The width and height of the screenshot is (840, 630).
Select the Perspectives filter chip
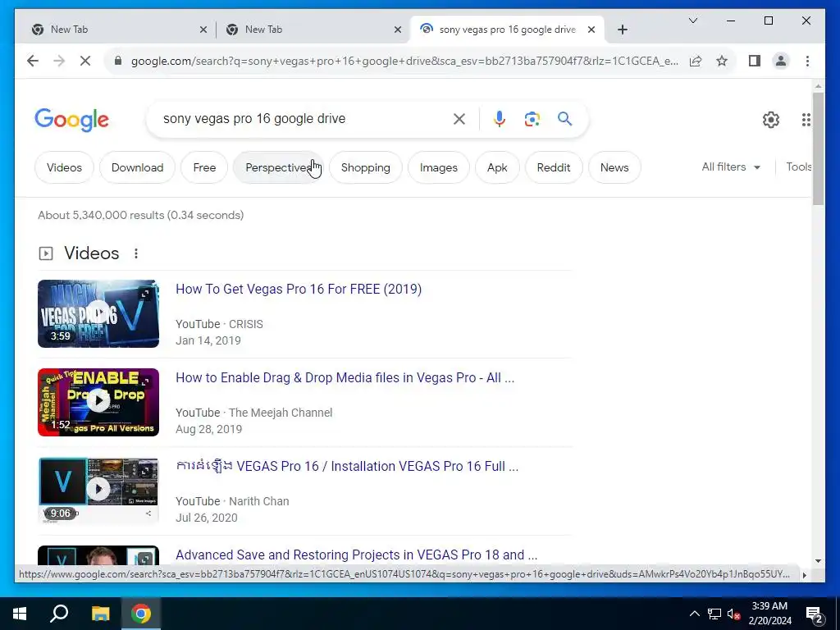278,167
